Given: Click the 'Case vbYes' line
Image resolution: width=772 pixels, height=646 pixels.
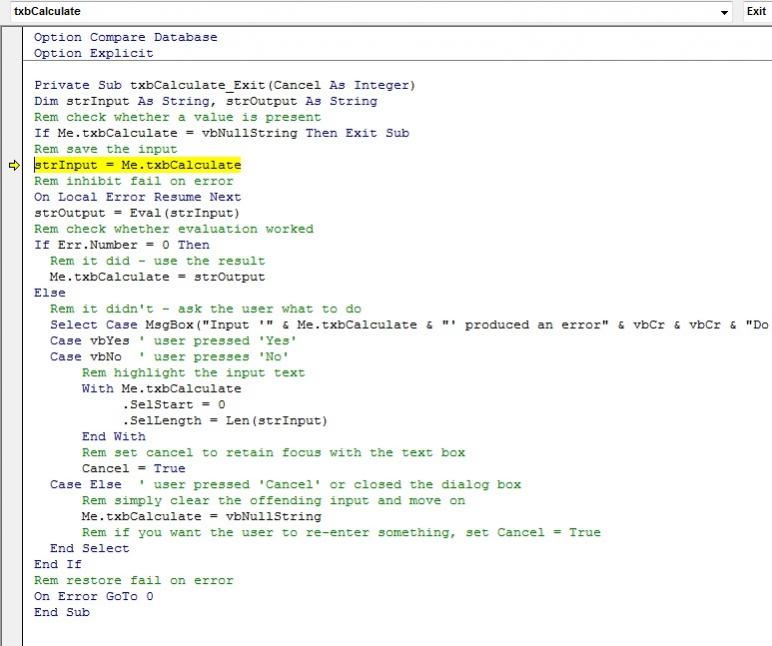Looking at the screenshot, I should point(173,341).
